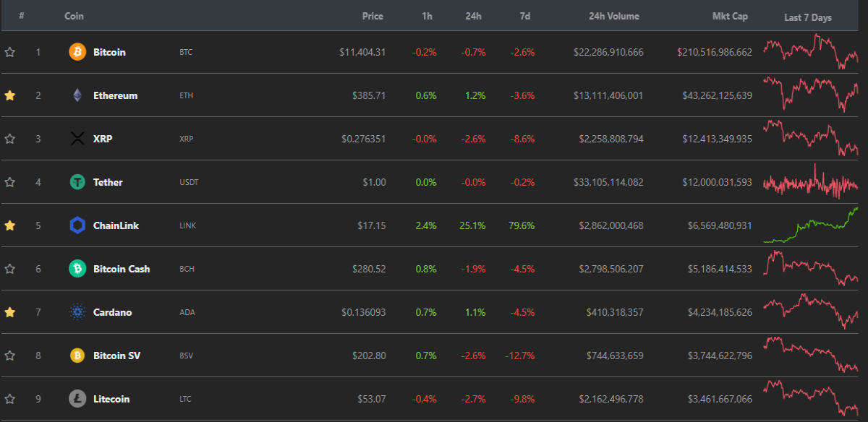Click the Litecoin logo icon
Viewport: 868px width, 422px height.
(x=77, y=399)
